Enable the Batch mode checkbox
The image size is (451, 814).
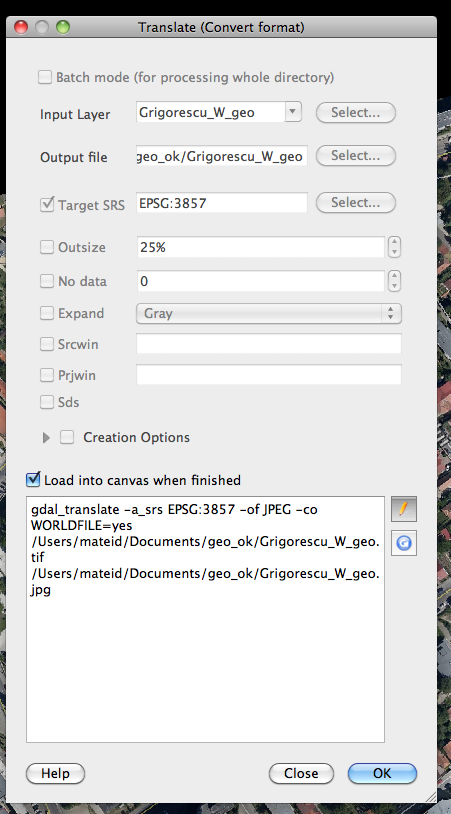point(45,77)
